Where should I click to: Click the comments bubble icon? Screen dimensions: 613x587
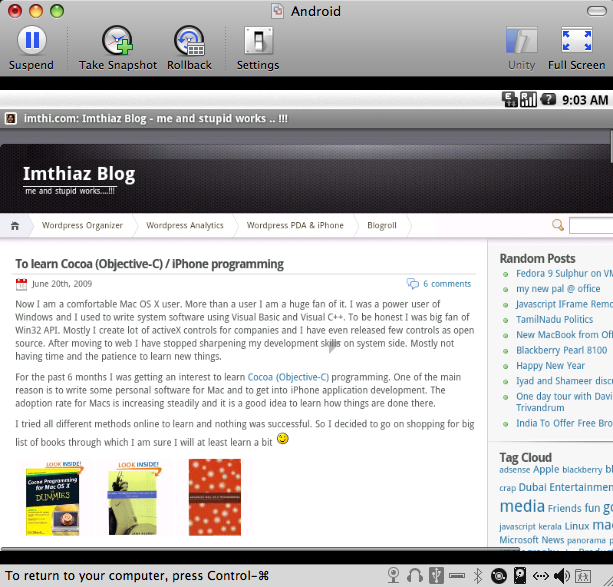coord(412,284)
